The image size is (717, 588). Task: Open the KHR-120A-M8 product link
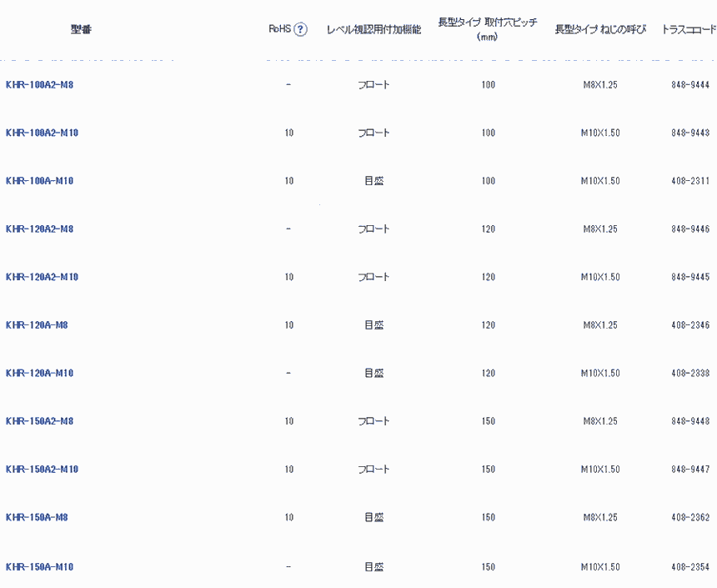37,325
